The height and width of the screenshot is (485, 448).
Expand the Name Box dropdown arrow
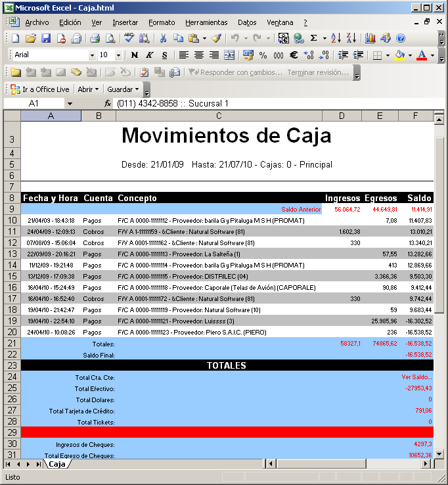(x=70, y=104)
